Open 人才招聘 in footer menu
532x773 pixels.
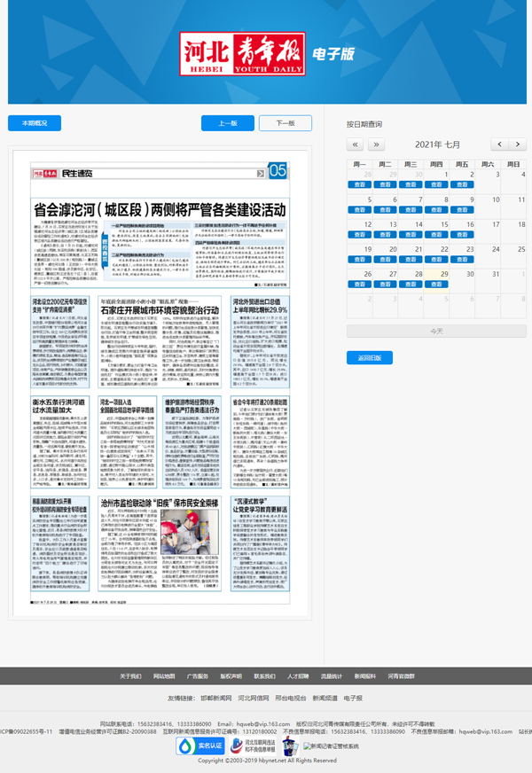[298, 675]
